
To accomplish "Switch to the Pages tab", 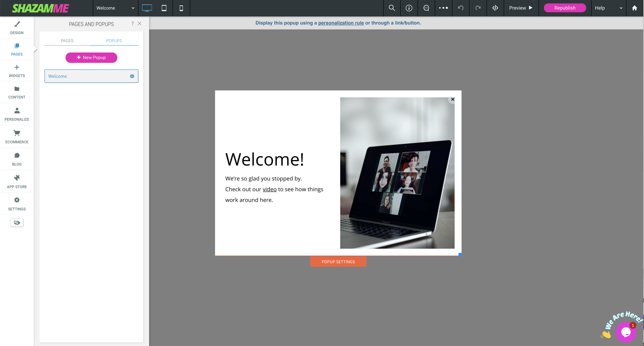I will (x=67, y=41).
